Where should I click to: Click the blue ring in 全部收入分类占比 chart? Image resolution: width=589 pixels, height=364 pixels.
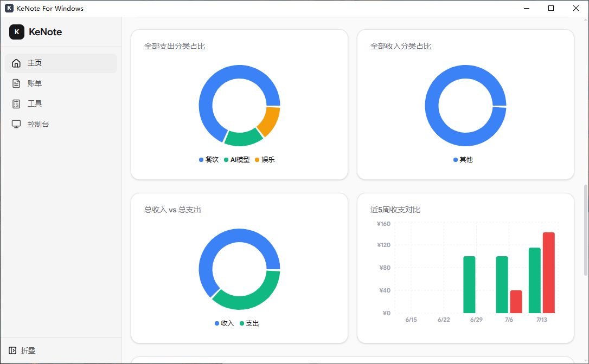(x=432, y=106)
